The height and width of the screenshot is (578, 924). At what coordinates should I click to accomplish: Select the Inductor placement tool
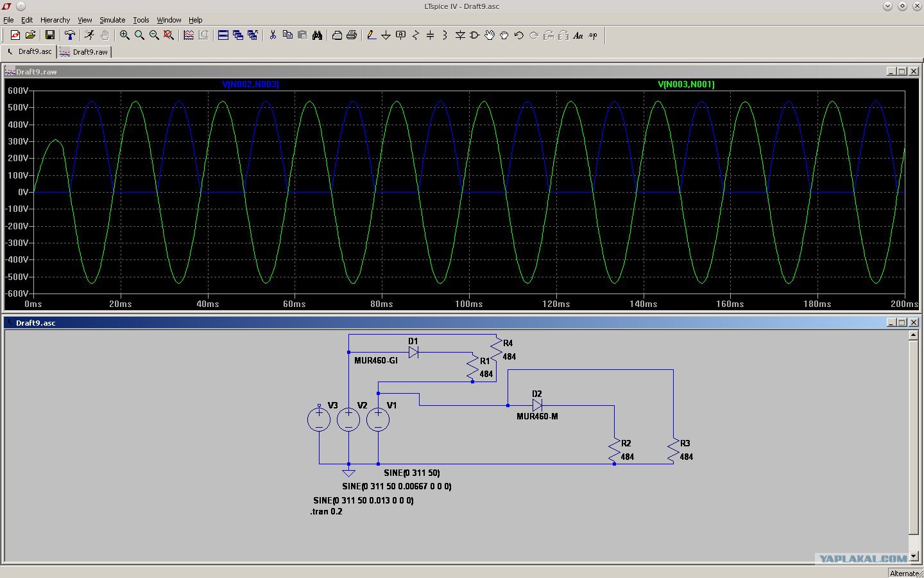pyautogui.click(x=445, y=35)
